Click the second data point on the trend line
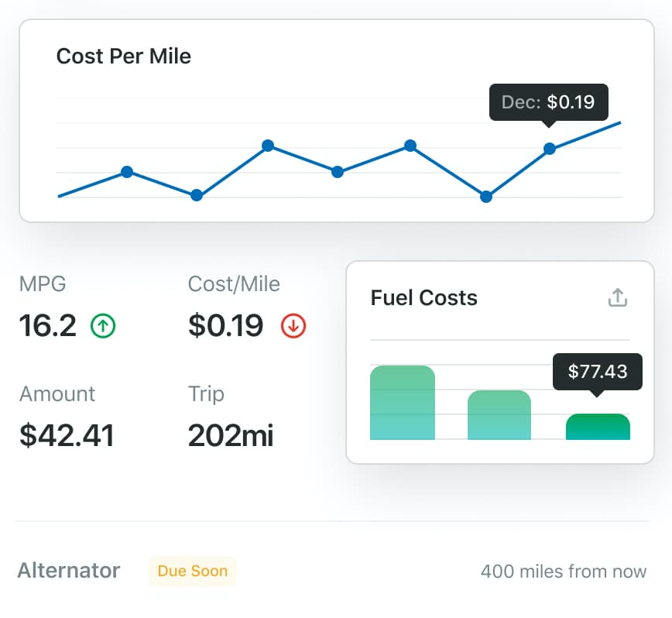The width and height of the screenshot is (672, 618). click(x=126, y=172)
